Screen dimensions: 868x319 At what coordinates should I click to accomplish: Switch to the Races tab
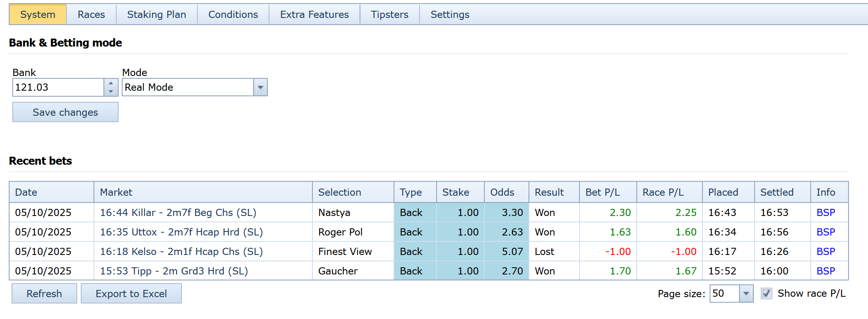(91, 15)
